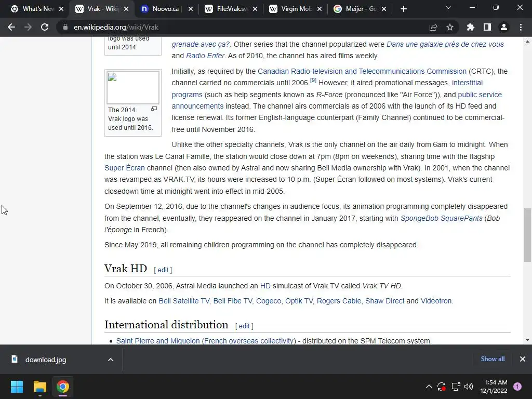Viewport: 532px width, 399px height.
Task: Open Chrome three-dot menu
Action: coord(521,27)
